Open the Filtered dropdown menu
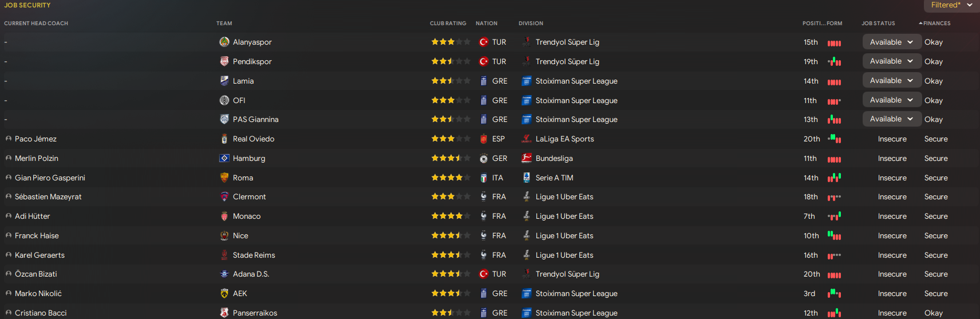The image size is (980, 319). pos(951,5)
